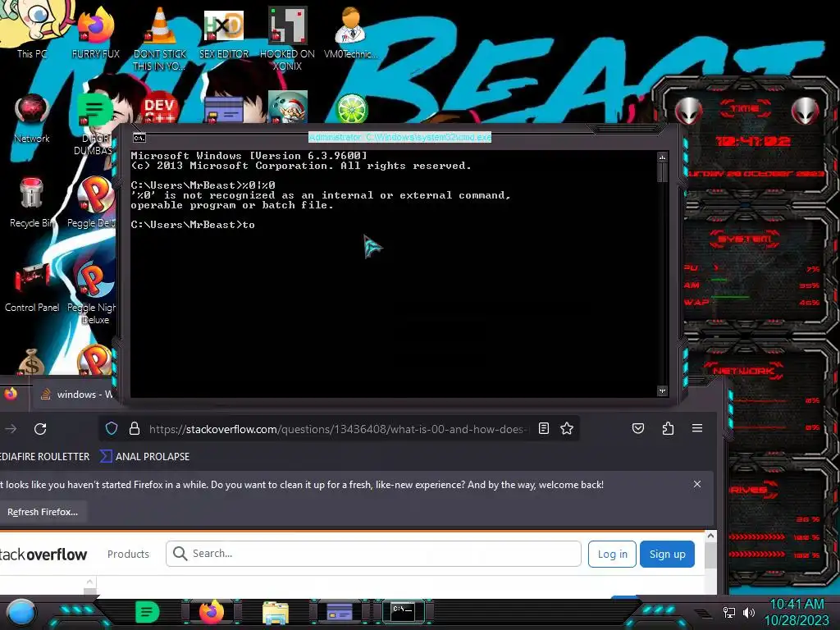Click the Stack Overflow Sign up button

click(667, 554)
